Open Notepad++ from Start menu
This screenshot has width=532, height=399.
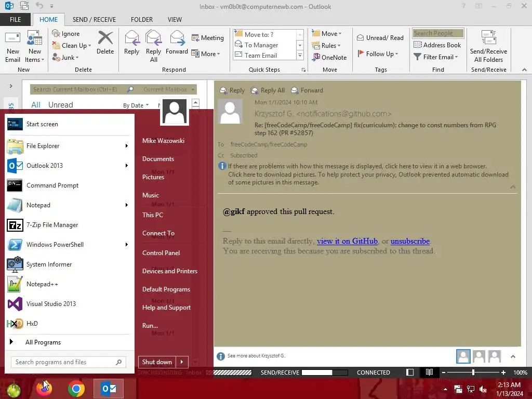click(69, 284)
